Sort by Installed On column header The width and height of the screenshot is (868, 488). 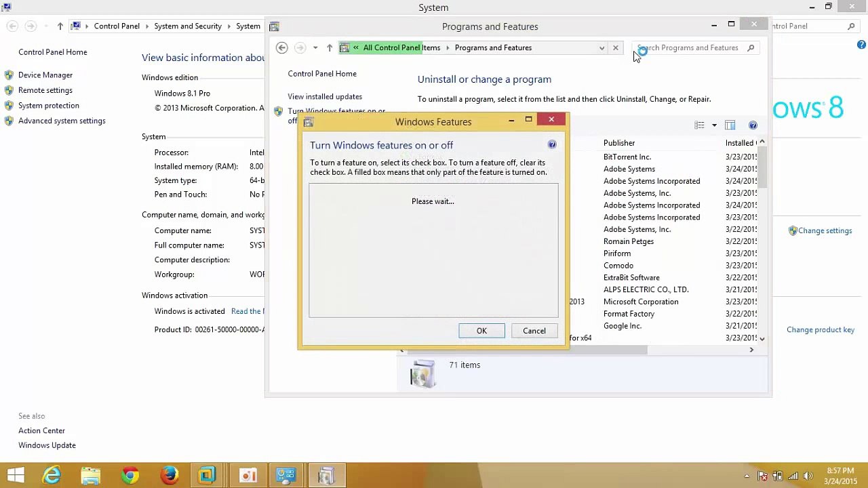740,143
